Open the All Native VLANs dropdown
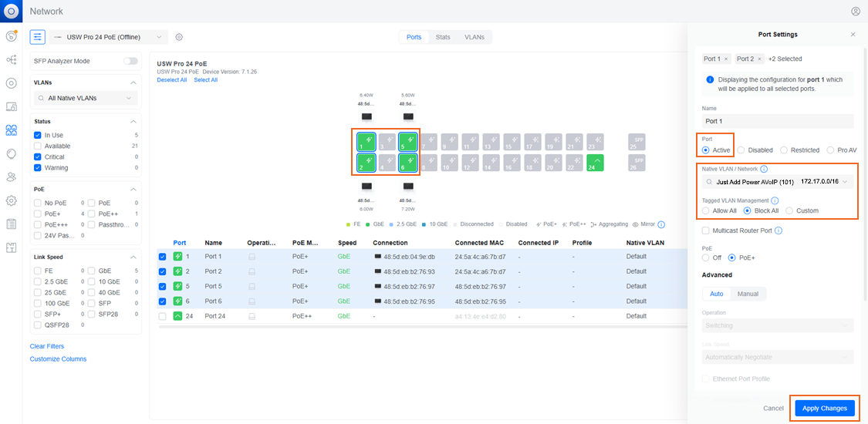Screen dimensions: 868x424 (86, 98)
